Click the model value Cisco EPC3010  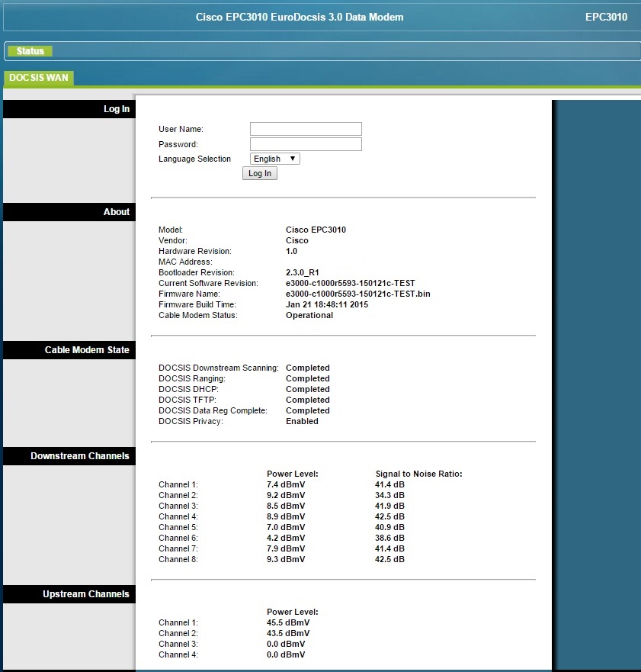(x=316, y=230)
